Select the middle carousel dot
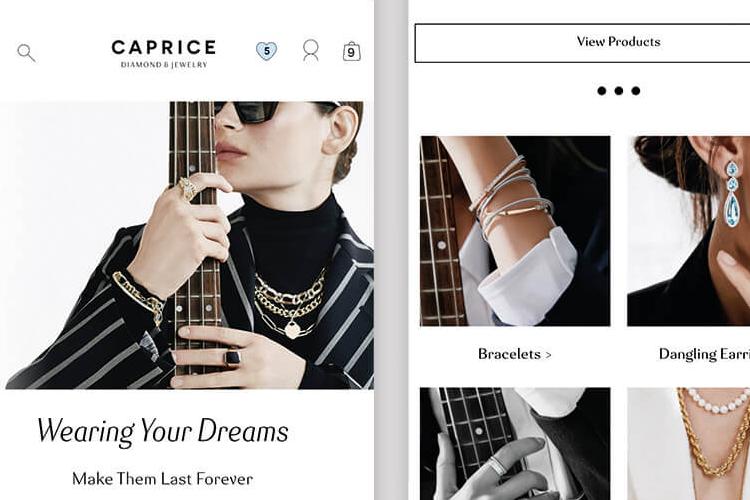The width and height of the screenshot is (750, 500). 619,91
